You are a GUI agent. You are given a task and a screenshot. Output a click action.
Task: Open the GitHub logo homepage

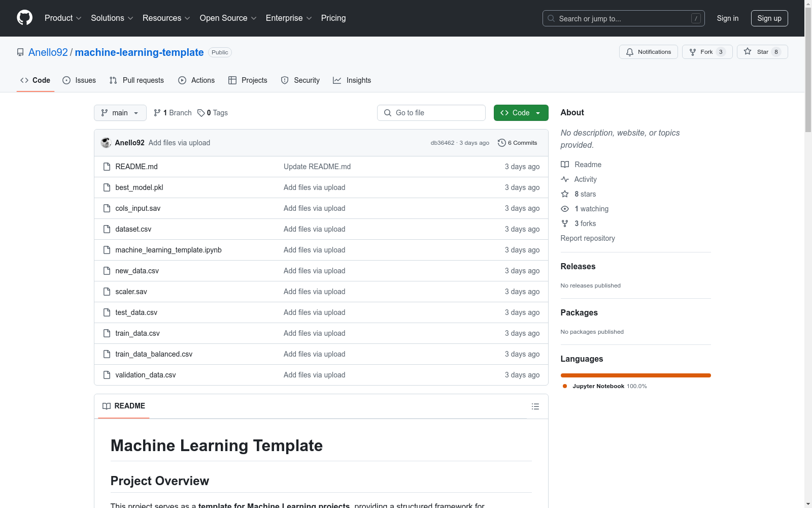coord(24,18)
